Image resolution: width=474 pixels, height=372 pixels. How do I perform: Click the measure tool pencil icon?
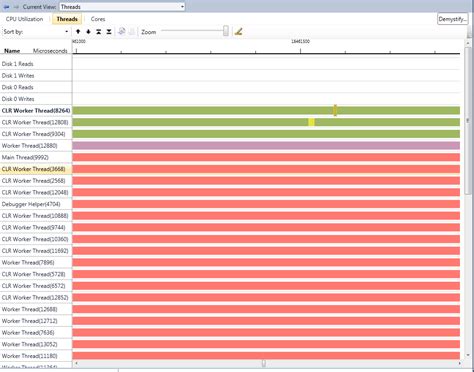pos(238,32)
